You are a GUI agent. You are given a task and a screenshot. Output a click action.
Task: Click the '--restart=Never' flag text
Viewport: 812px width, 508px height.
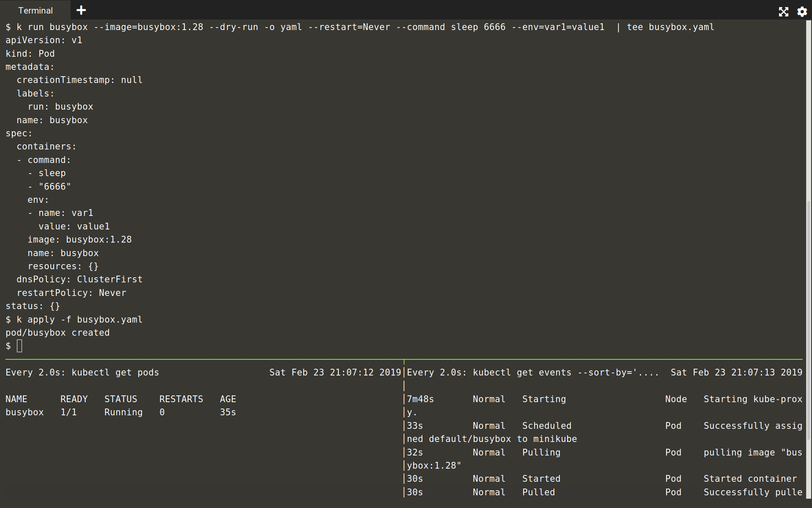tap(349, 27)
